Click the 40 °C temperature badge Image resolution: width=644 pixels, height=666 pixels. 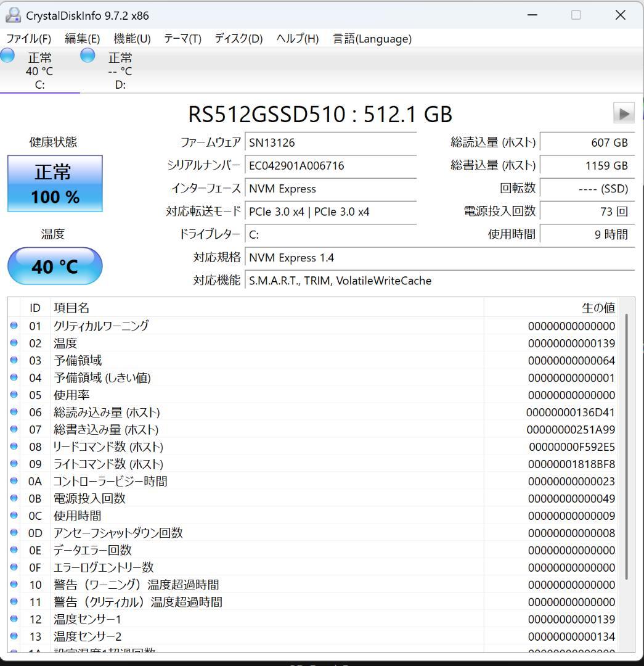coord(54,266)
